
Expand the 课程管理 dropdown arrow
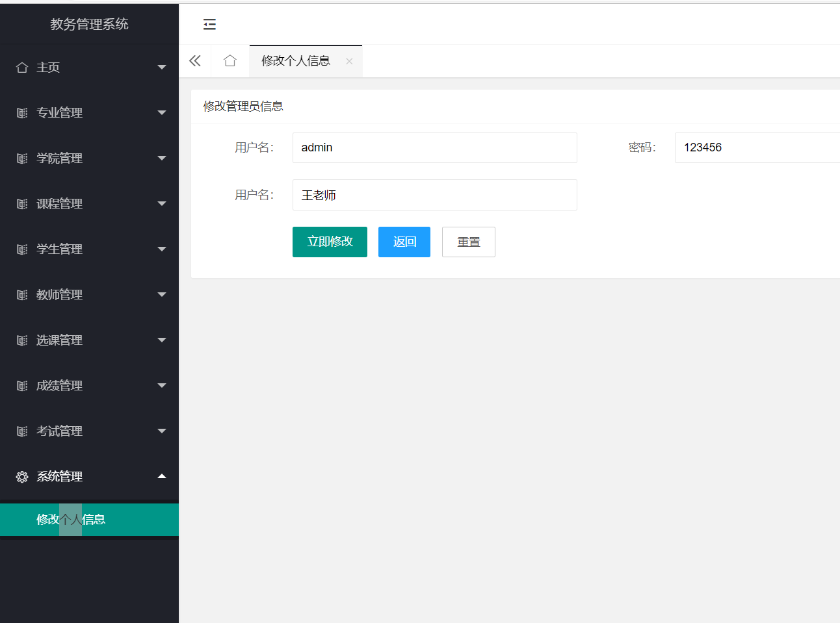pyautogui.click(x=162, y=204)
